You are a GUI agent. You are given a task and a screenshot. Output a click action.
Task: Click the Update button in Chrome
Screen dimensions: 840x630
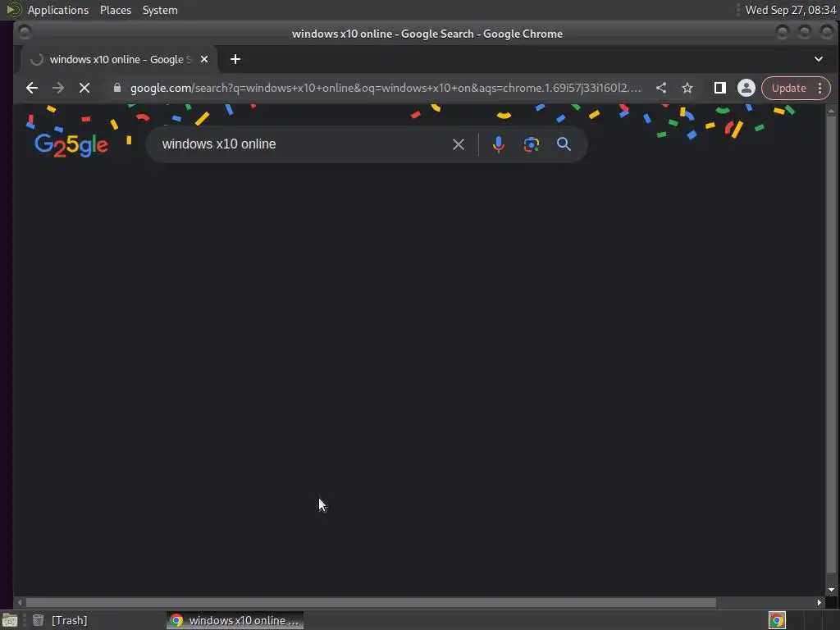click(x=788, y=88)
